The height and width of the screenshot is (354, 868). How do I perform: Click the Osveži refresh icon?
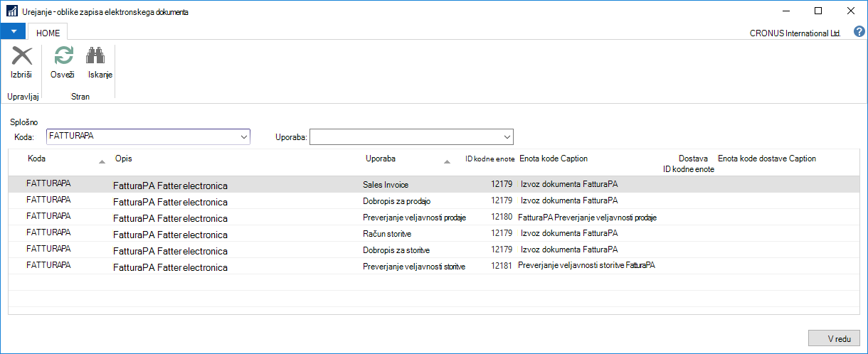click(63, 57)
